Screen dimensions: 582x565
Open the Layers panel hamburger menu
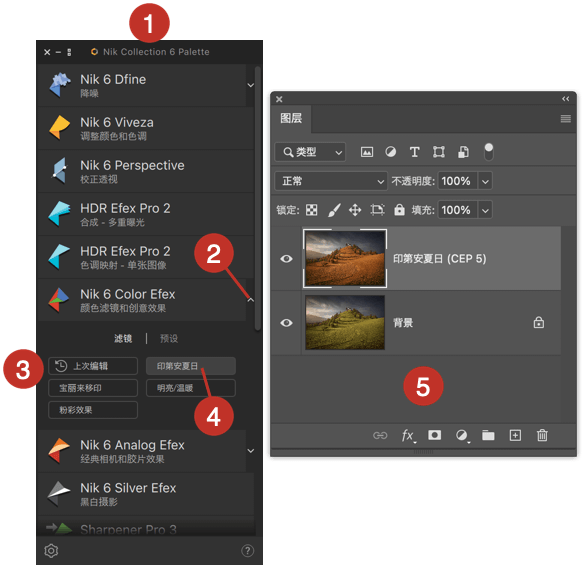click(x=565, y=119)
